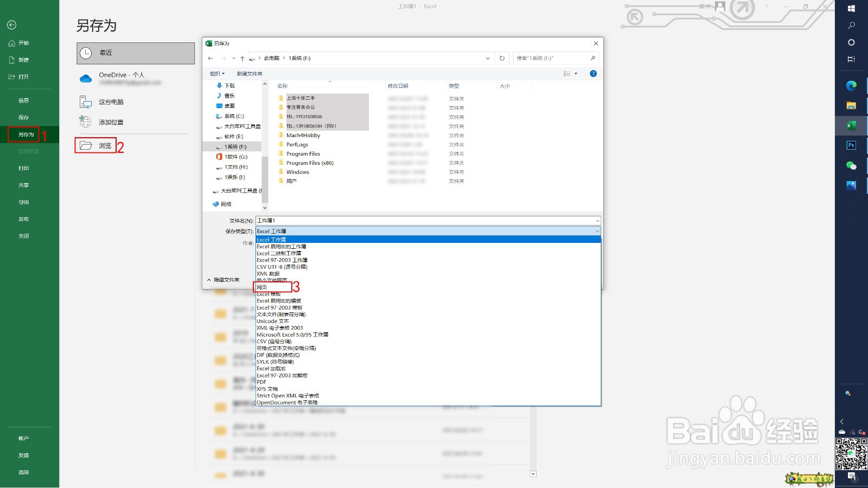The width and height of the screenshot is (868, 488).
Task: Click 新建文件夹 (New folder)
Action: pos(250,74)
